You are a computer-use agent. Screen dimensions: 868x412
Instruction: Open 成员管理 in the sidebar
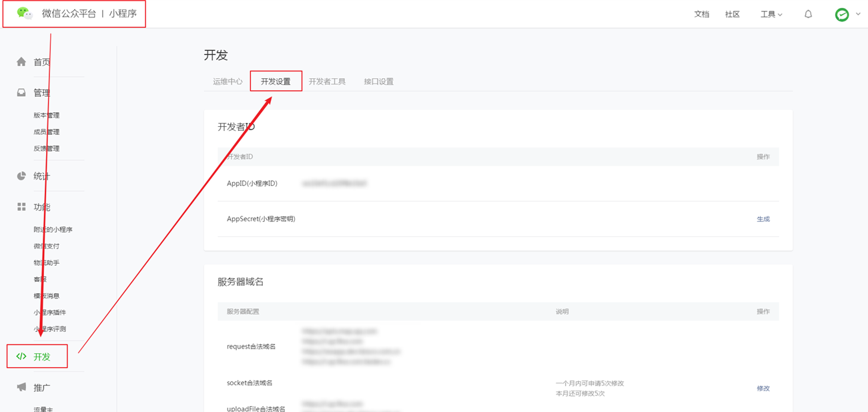click(x=47, y=132)
